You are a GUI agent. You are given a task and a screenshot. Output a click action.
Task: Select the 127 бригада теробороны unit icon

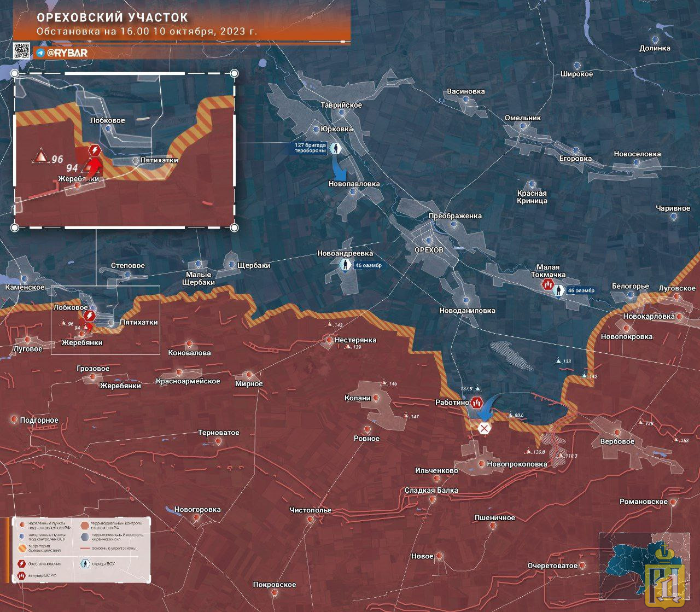pyautogui.click(x=335, y=148)
